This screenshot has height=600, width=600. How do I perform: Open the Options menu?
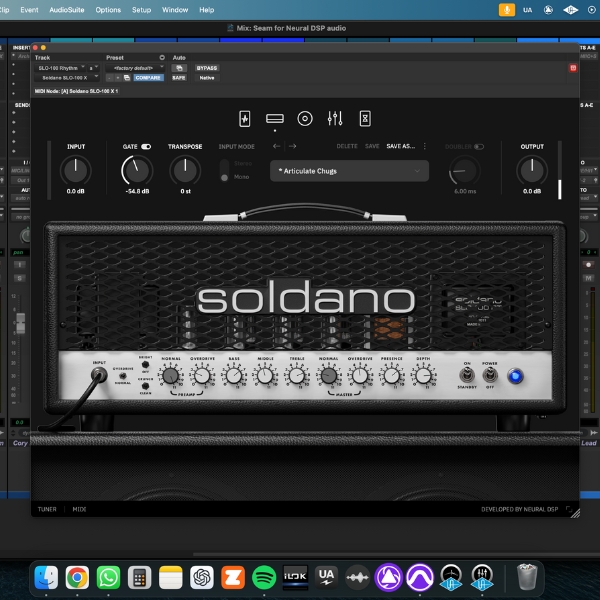[x=108, y=10]
